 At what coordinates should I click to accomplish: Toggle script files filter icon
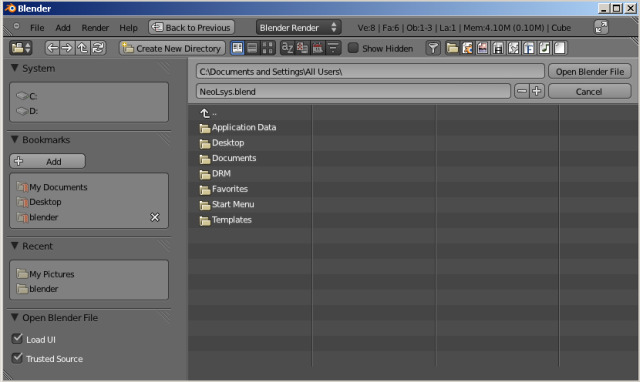pos(513,48)
